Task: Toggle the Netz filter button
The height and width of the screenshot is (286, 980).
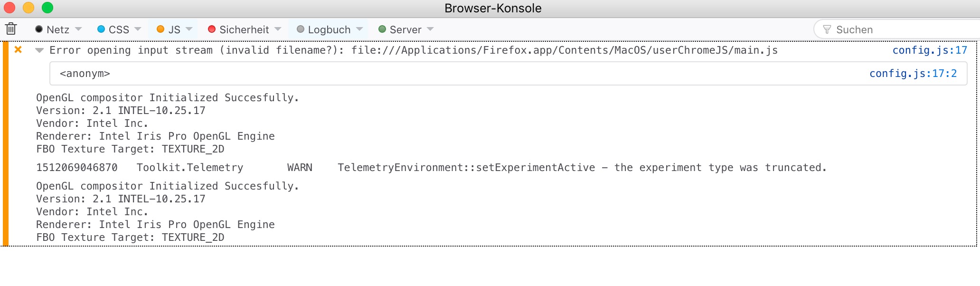Action: [x=53, y=29]
